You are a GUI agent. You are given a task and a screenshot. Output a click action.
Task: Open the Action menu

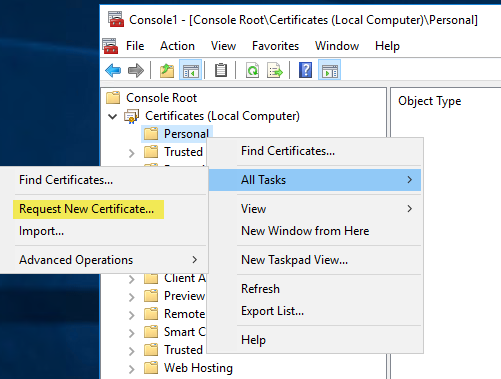pos(177,46)
